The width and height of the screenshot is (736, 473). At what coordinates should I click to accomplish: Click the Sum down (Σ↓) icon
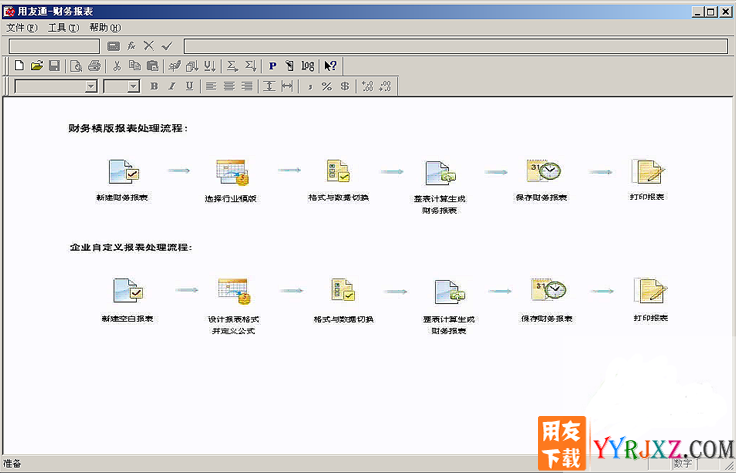pyautogui.click(x=251, y=66)
